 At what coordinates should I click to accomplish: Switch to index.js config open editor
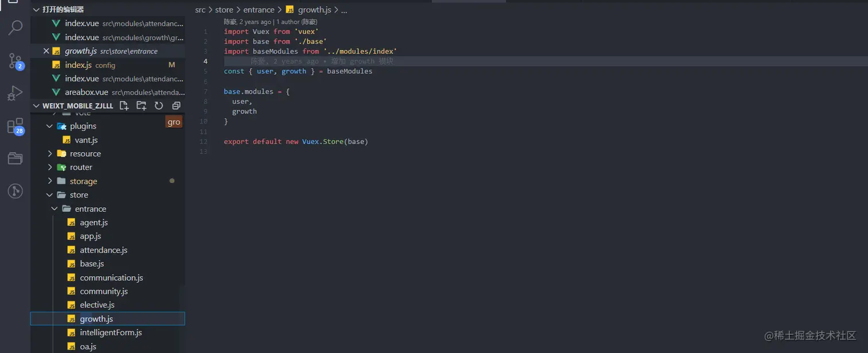pyautogui.click(x=107, y=65)
